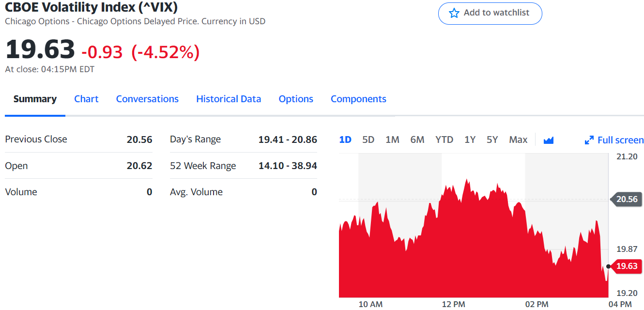This screenshot has width=644, height=310.
Task: Open the Summary tab
Action: click(35, 99)
